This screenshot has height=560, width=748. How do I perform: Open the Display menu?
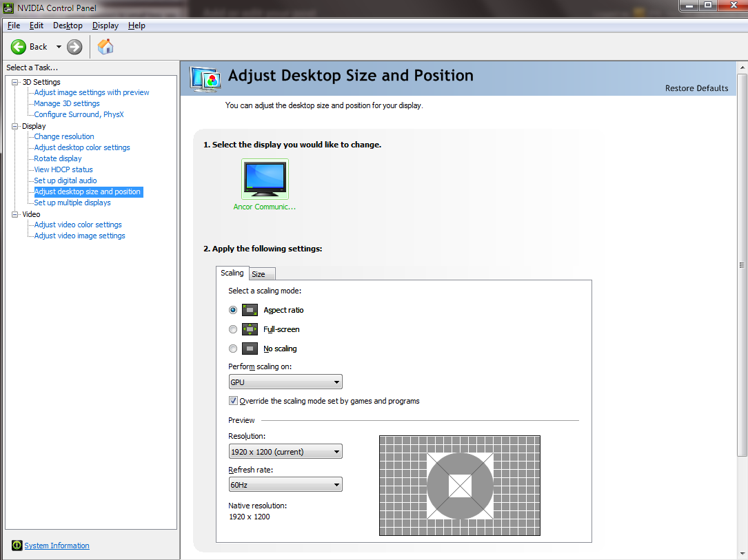coord(105,25)
